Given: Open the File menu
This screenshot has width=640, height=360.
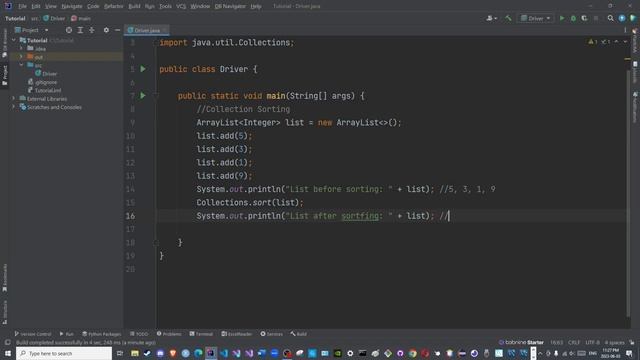Looking at the screenshot, I should (x=22, y=6).
